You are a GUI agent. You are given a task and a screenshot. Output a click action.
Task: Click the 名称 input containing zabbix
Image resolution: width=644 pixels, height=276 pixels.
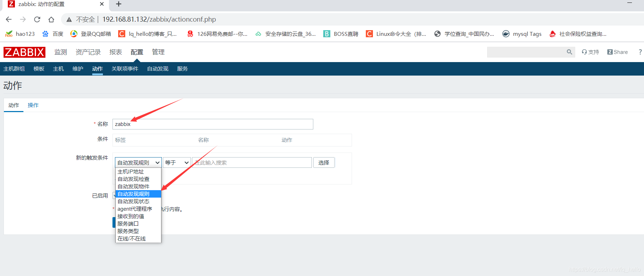[213, 124]
